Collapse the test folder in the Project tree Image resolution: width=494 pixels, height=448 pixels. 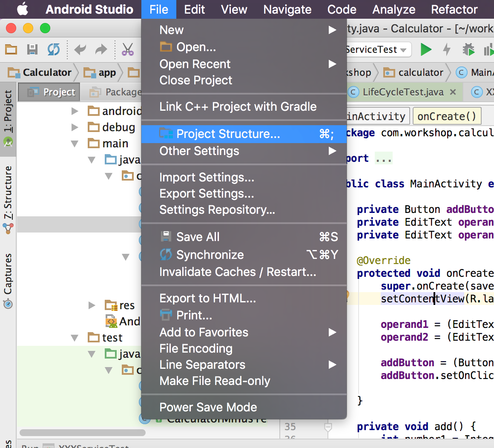click(x=75, y=337)
